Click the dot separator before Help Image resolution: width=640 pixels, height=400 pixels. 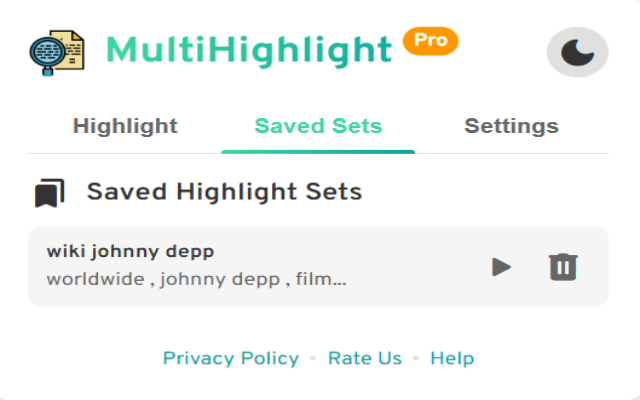(x=416, y=358)
